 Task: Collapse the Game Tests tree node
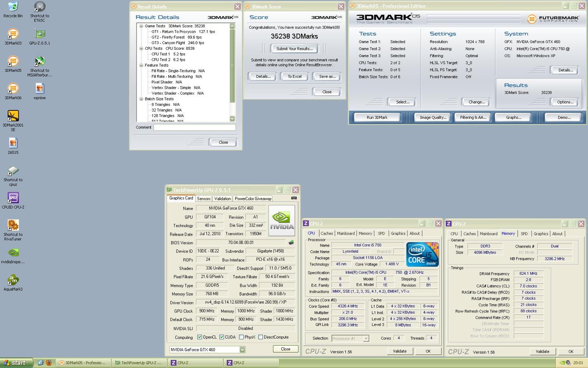pos(141,26)
